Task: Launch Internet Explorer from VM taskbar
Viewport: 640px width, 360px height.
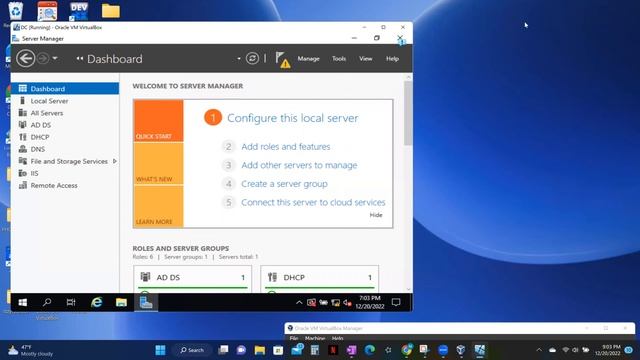Action: click(x=96, y=302)
